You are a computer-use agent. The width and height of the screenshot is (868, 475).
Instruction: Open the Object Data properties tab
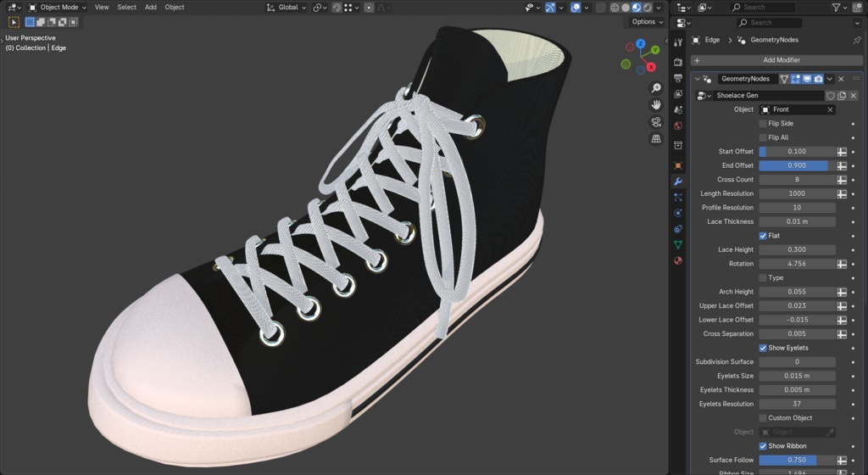coord(678,244)
